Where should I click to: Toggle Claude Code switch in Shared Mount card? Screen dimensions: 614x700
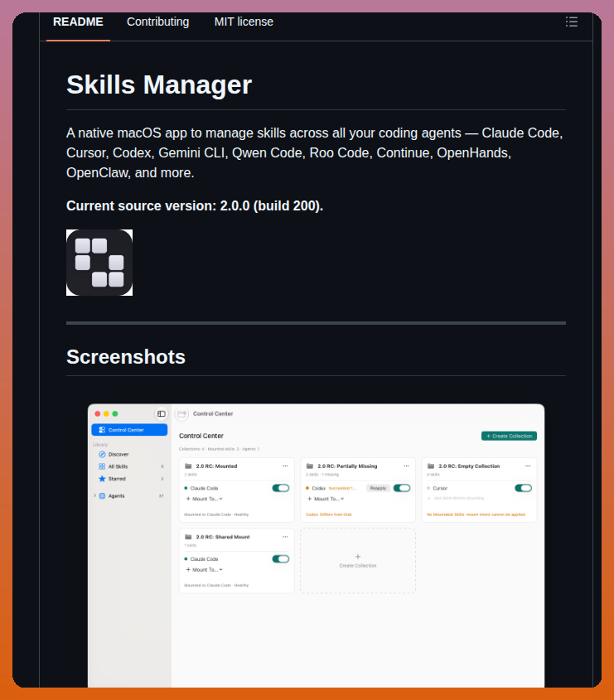[281, 559]
